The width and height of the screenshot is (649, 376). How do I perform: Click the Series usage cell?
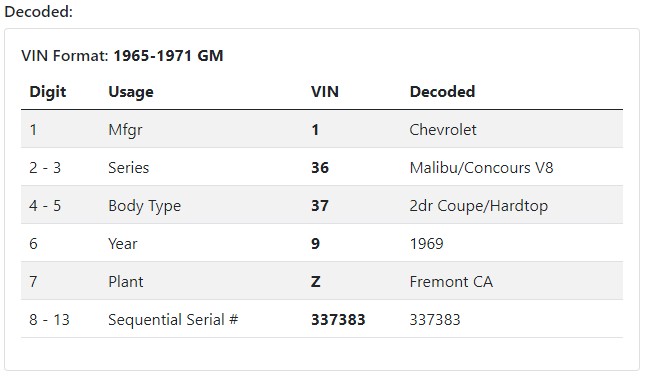click(128, 168)
